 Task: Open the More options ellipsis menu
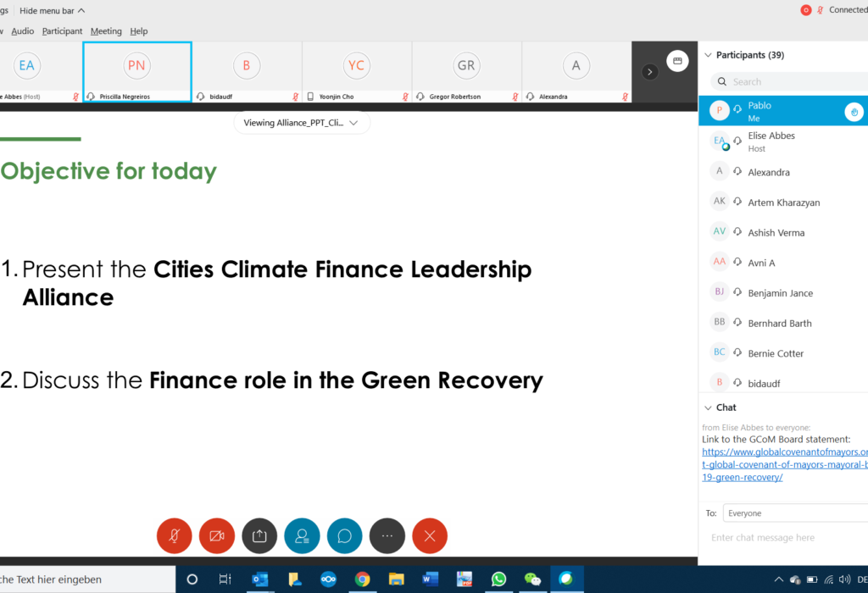[x=387, y=535]
